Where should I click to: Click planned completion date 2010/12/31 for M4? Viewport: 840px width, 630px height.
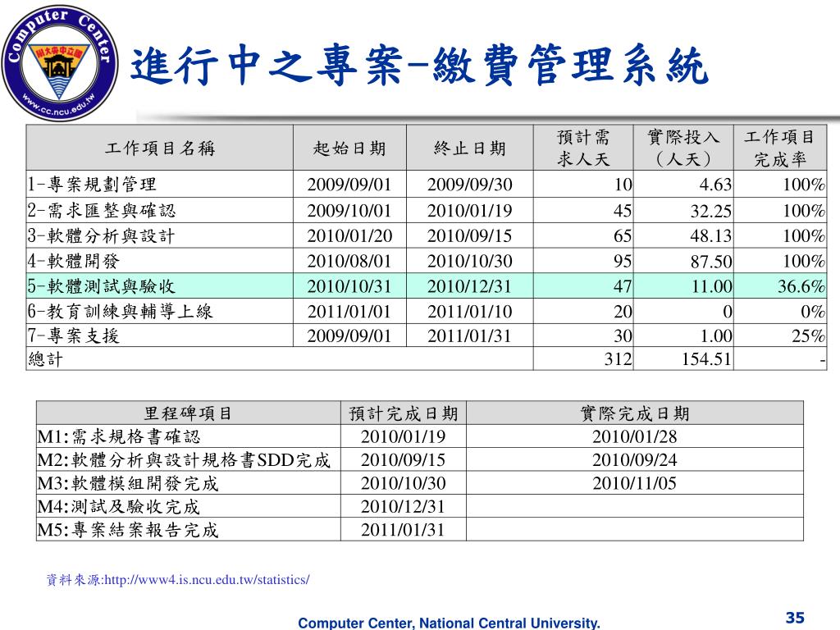pos(403,506)
